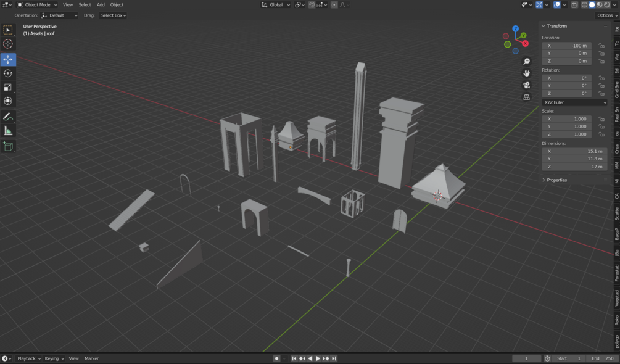This screenshot has height=364, width=620.
Task: Lock the X scale value
Action: pos(601,119)
